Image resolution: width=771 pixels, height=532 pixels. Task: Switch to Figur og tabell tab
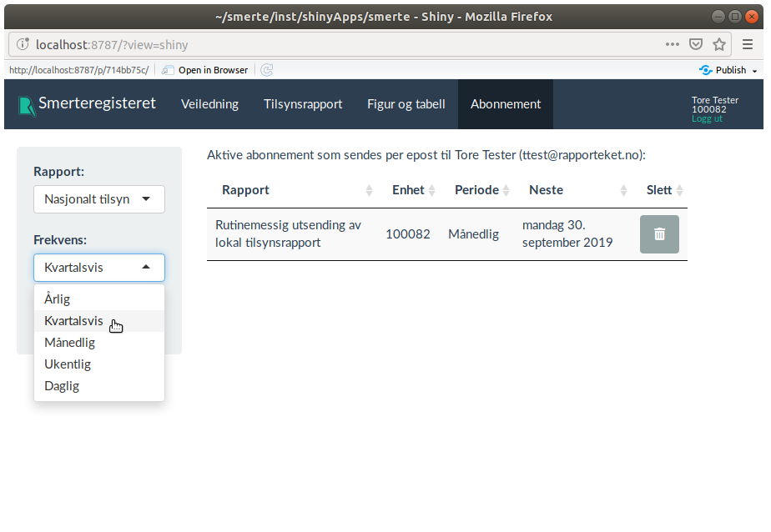pos(406,104)
